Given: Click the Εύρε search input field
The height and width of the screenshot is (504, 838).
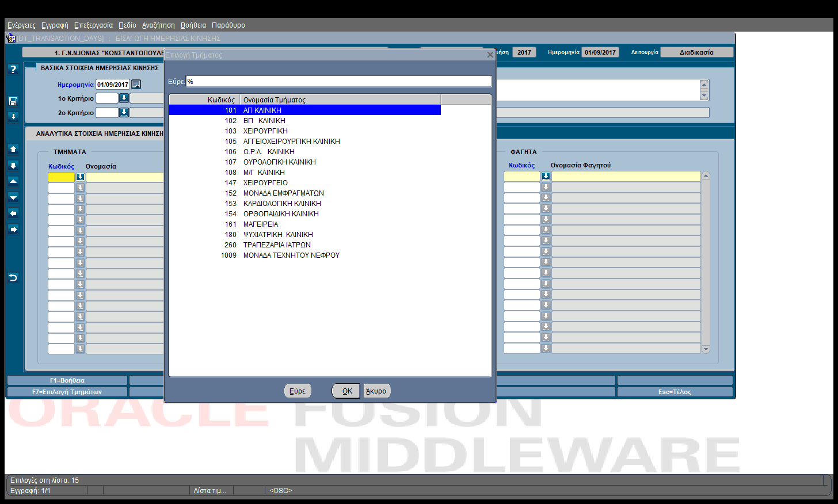Looking at the screenshot, I should [338, 82].
